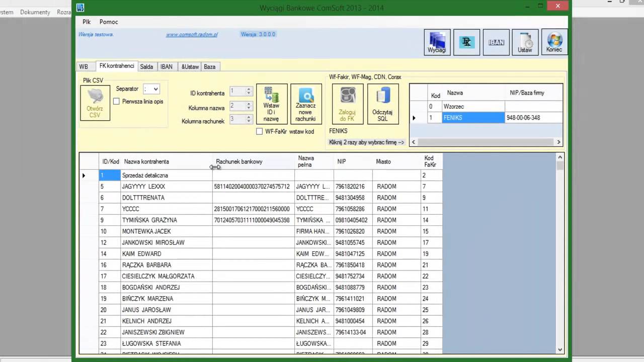Click the app icon in the title bar
This screenshot has height=362, width=644.
tap(80, 7)
